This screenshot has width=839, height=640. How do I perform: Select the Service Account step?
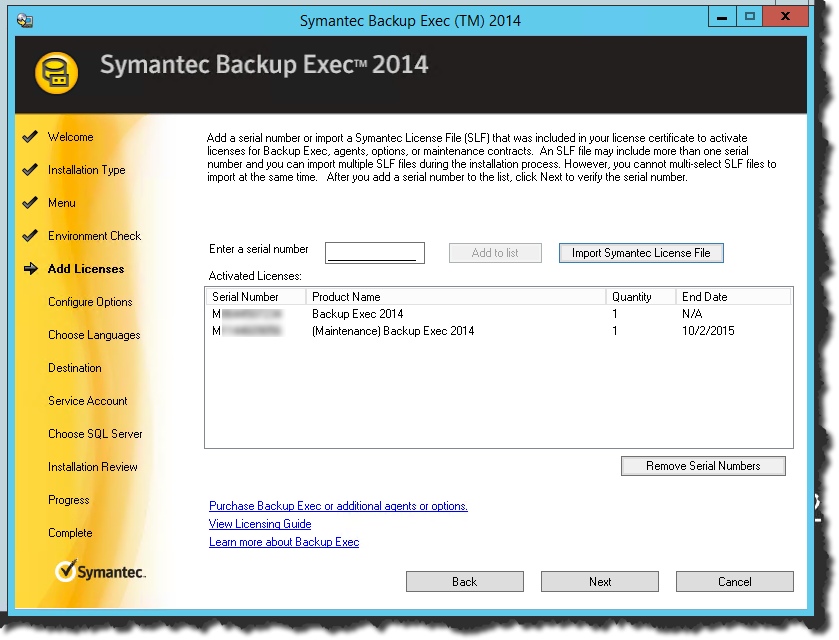tap(88, 401)
